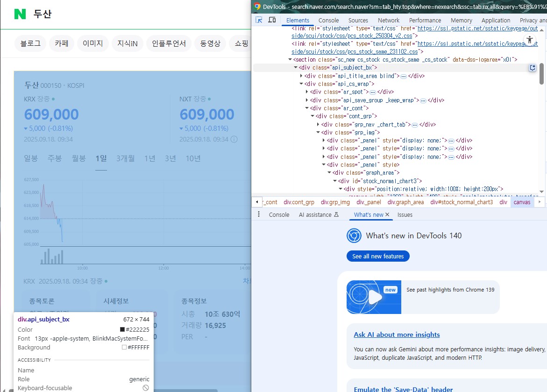Click the KRX price 609,000

(x=51, y=114)
